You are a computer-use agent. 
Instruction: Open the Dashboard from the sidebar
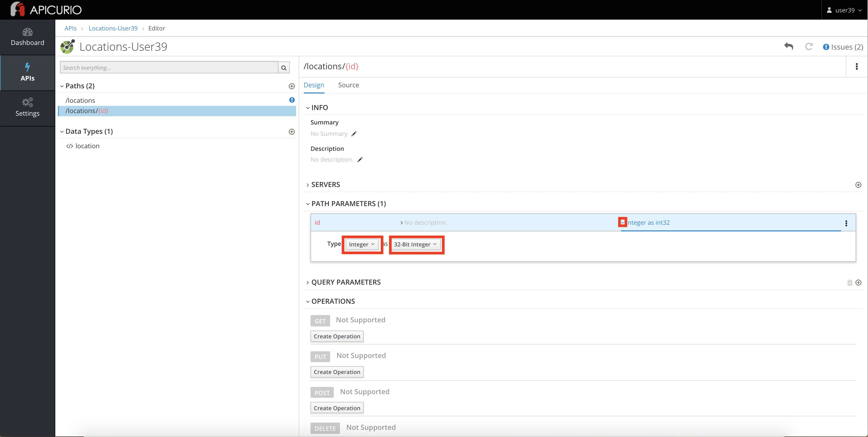pos(27,37)
